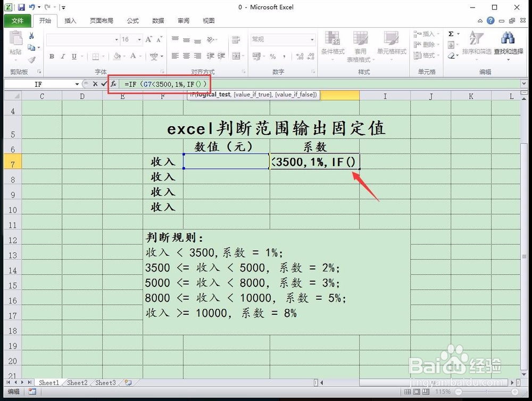Image resolution: width=532 pixels, height=401 pixels.
Task: Click the zoom slider on status bar
Action: coord(487,392)
